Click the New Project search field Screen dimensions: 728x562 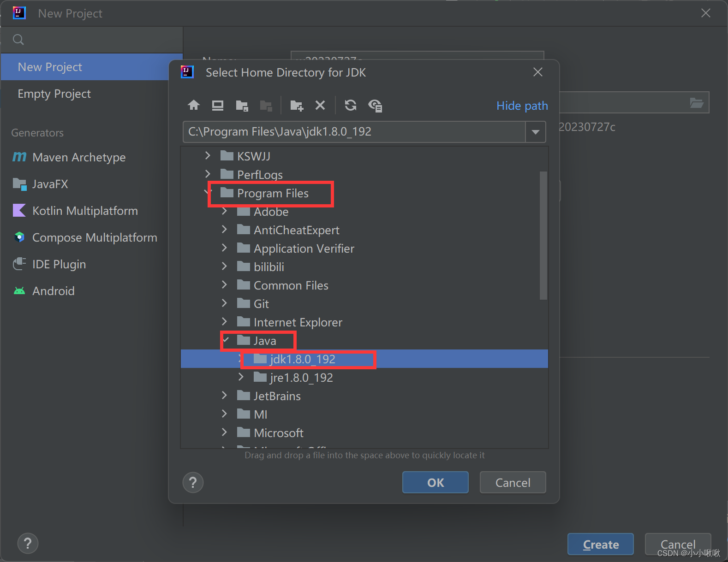tap(92, 40)
